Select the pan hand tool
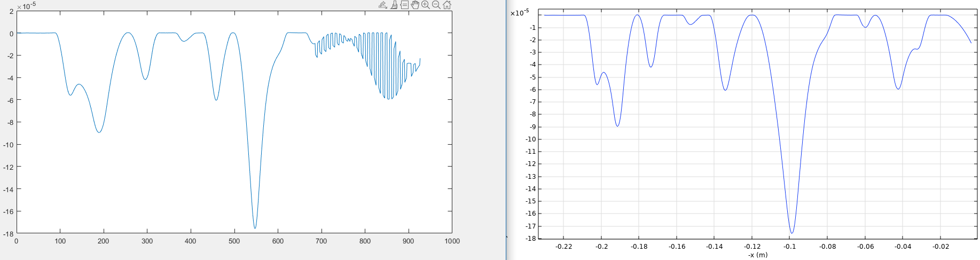Screen dimensions: 980x260 (415, 5)
